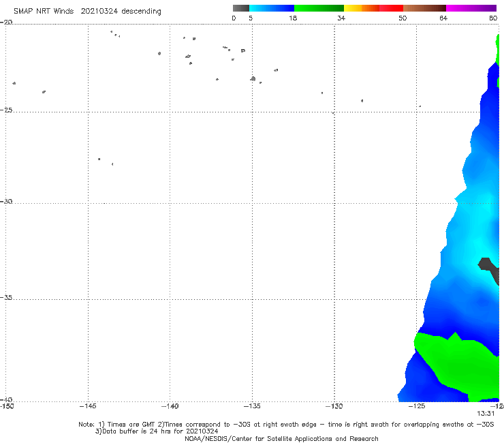This screenshot has height=443, width=504.
Task: Click the light cyan wind area near -30 latitude
Action: [481, 213]
